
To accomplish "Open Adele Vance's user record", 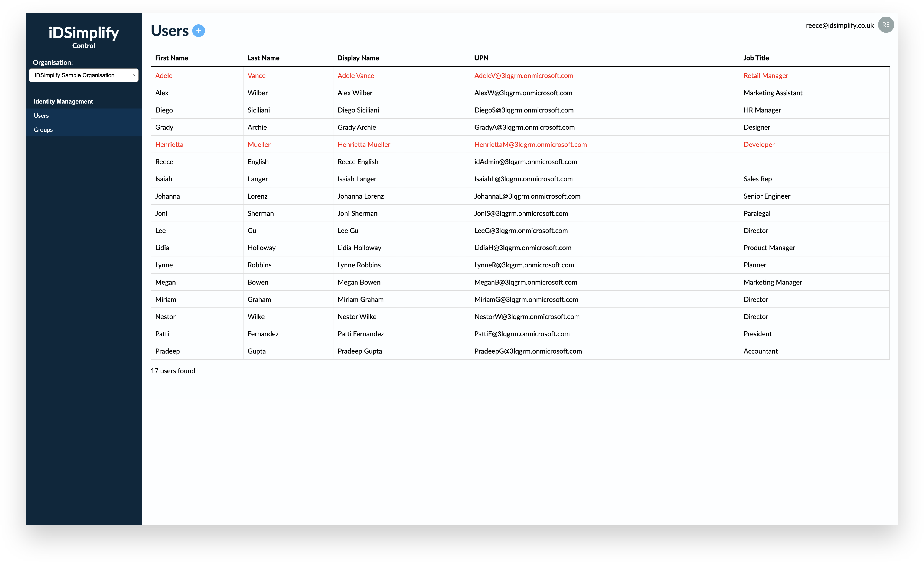I will click(356, 75).
